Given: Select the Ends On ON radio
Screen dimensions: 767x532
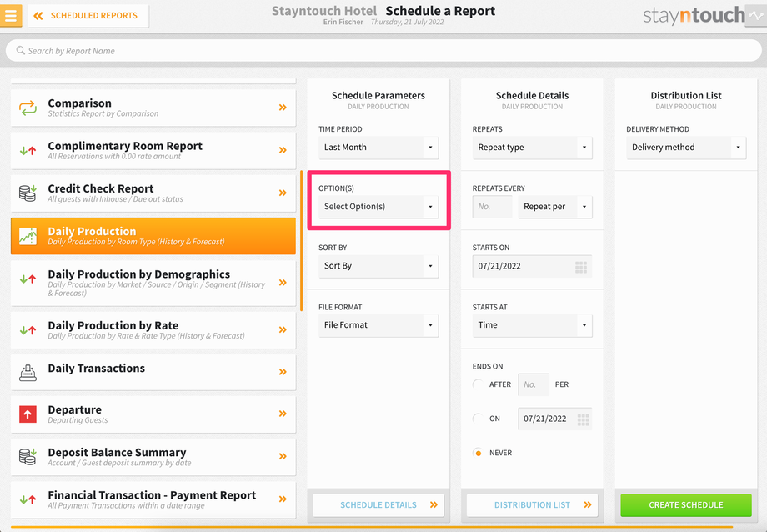Looking at the screenshot, I should pos(478,419).
